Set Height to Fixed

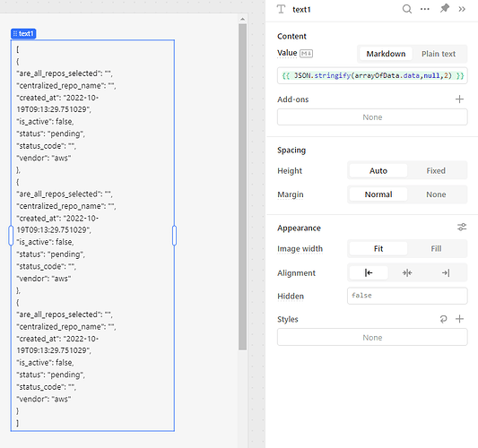tap(436, 170)
